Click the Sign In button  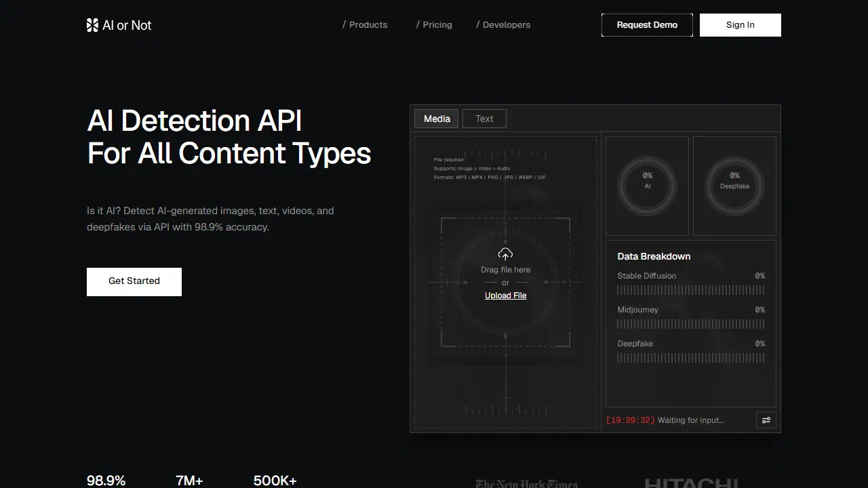pyautogui.click(x=741, y=25)
